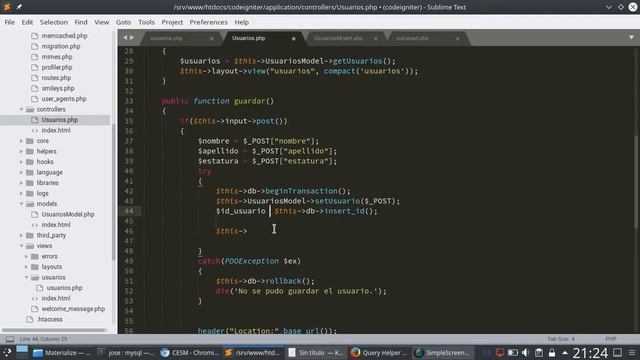Screen dimensions: 640x360
Task: Close the autoload.php tab
Action: [x=458, y=38]
